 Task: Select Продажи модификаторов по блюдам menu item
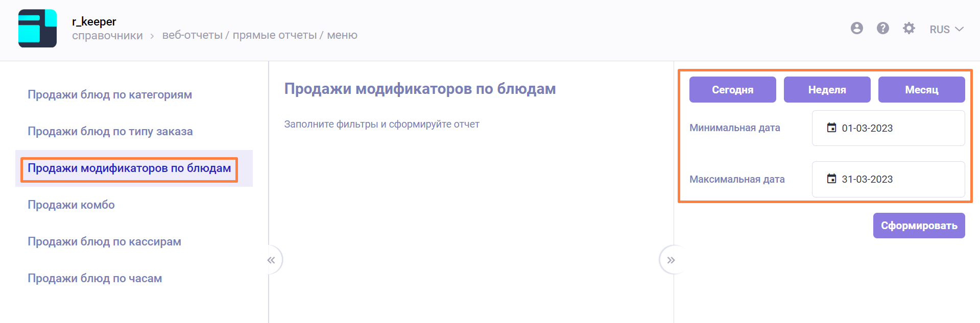point(129,168)
